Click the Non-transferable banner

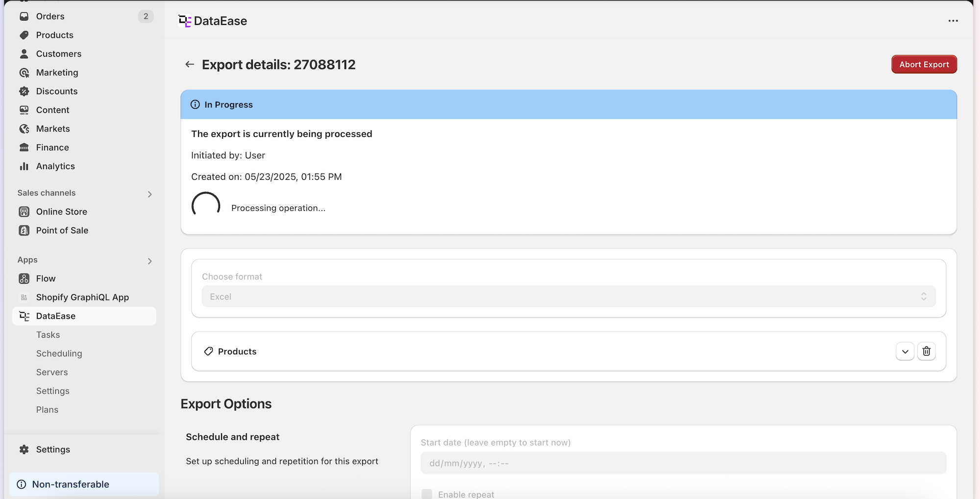click(x=84, y=484)
